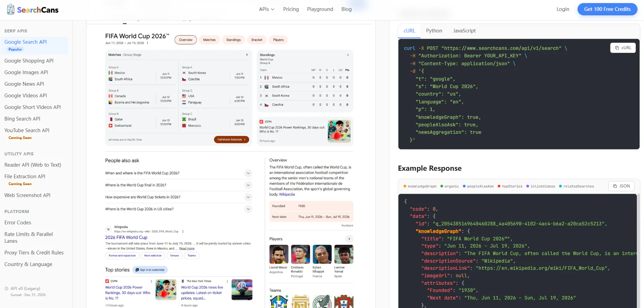Switch to the JavaScript code tab
644x308 pixels.
point(464,31)
